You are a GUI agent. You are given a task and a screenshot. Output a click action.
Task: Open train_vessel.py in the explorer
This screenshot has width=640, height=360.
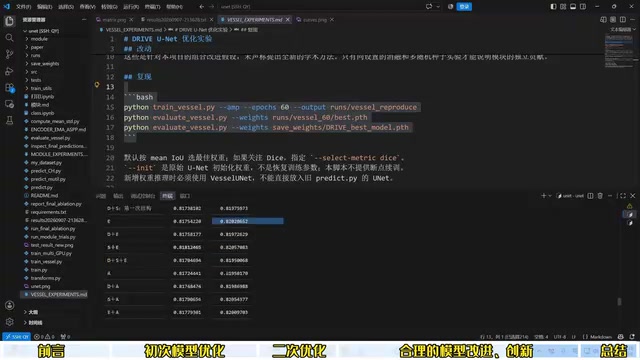click(x=46, y=261)
